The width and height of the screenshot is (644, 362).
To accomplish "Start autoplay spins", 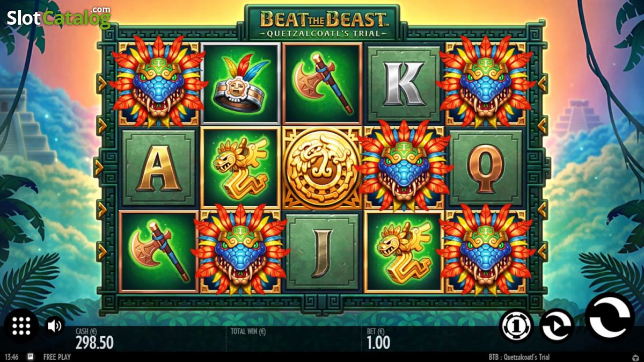I will pyautogui.click(x=557, y=325).
